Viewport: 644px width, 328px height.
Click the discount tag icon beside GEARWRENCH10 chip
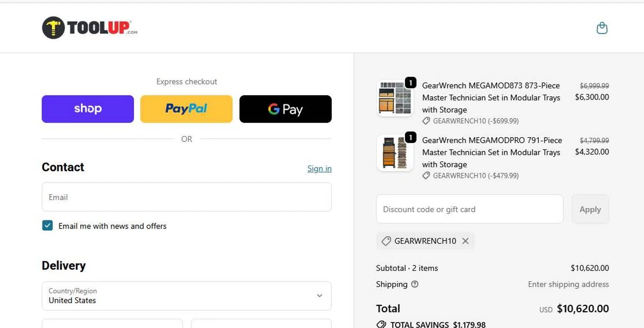(386, 241)
